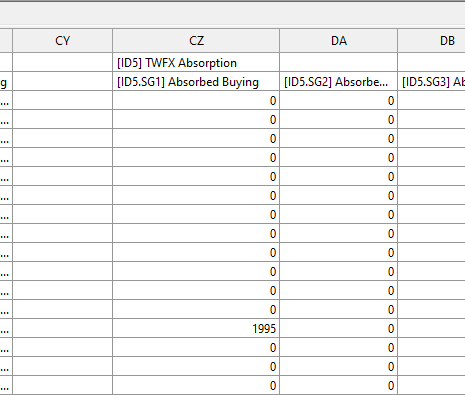Select the cell containing 1995
Screen dimensions: 465x395
196,329
